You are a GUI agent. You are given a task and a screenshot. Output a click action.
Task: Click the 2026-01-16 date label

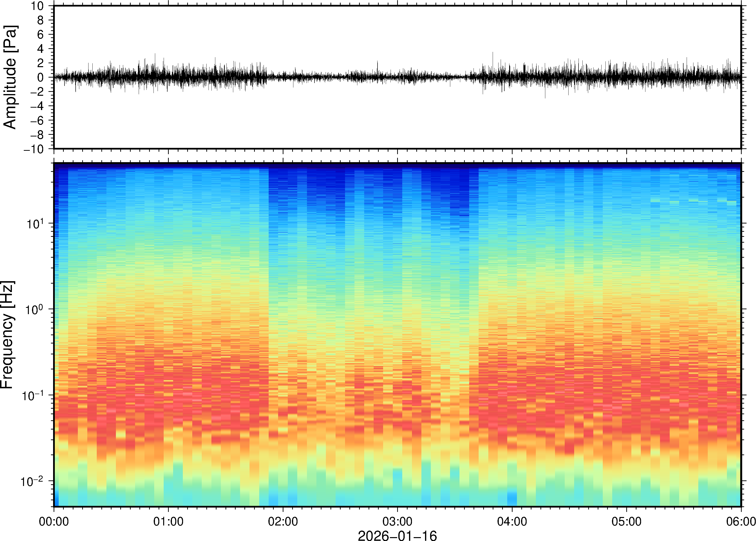tap(397, 535)
